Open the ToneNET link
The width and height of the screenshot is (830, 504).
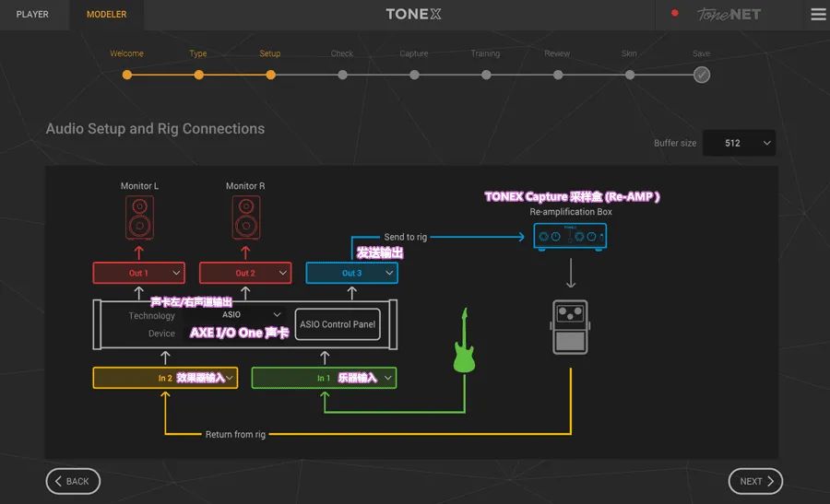click(x=729, y=14)
